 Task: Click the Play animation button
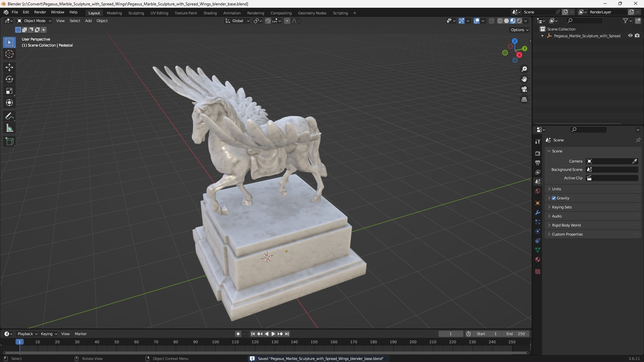[x=273, y=334]
